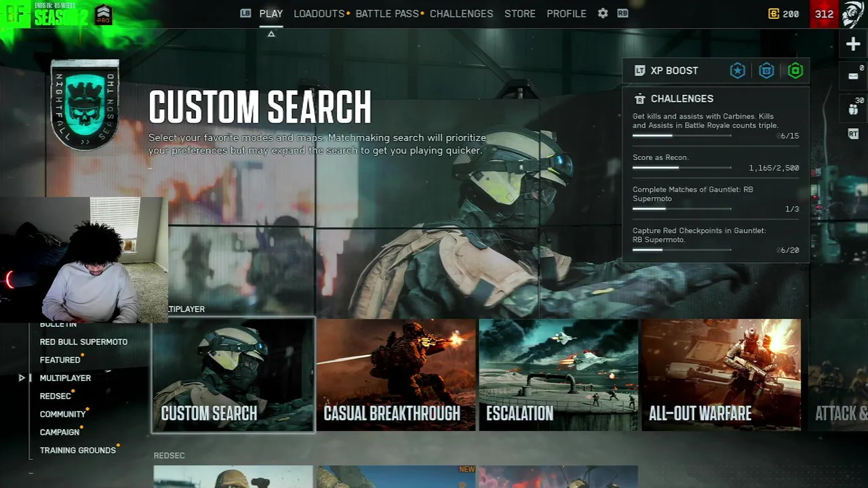Image resolution: width=868 pixels, height=488 pixels.
Task: Click the 1/3 Gauntlet matches progress value
Action: [792, 209]
